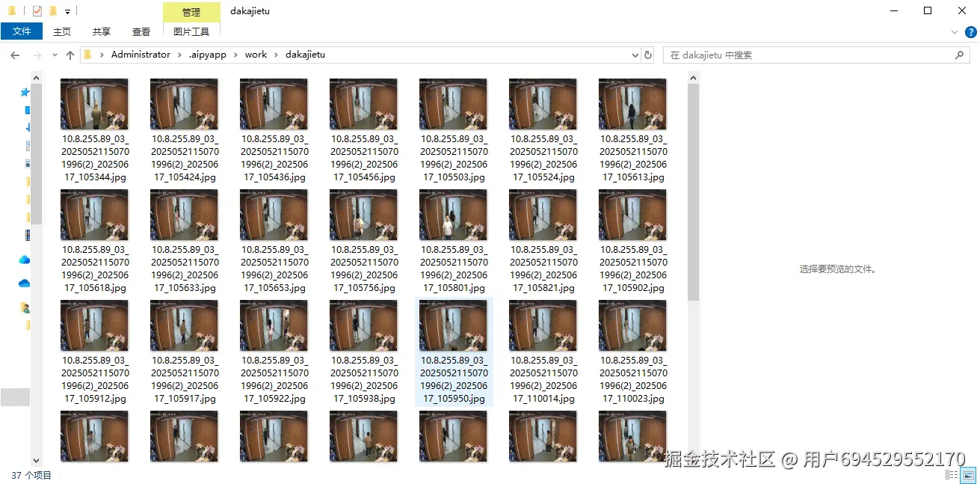Open Help with the blue question icon
This screenshot has width=980, height=484.
(x=970, y=32)
